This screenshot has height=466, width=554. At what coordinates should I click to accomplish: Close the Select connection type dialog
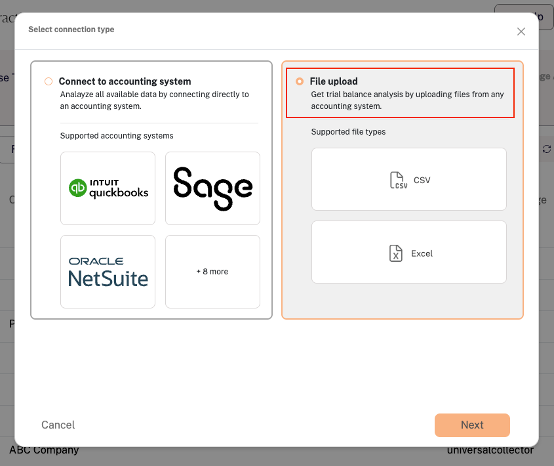[521, 31]
